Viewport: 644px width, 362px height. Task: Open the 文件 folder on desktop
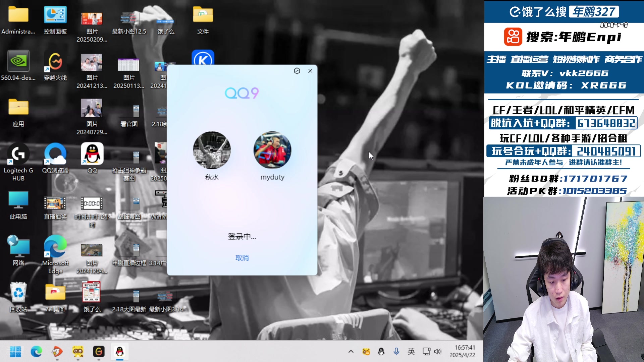pos(203,20)
